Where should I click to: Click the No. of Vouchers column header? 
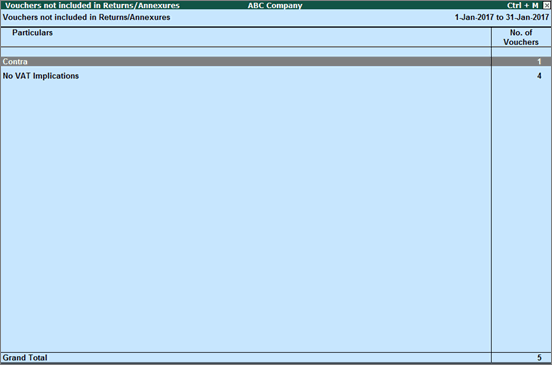tap(521, 37)
